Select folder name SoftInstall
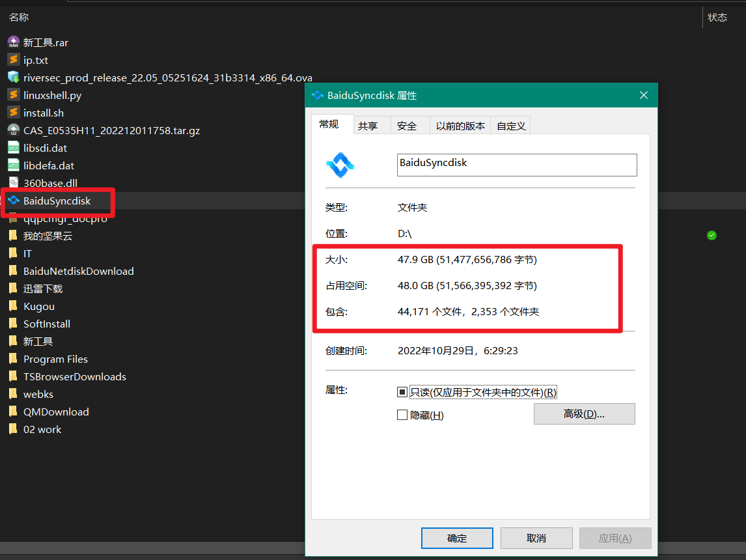Screen dimensions: 746x560 coord(47,324)
